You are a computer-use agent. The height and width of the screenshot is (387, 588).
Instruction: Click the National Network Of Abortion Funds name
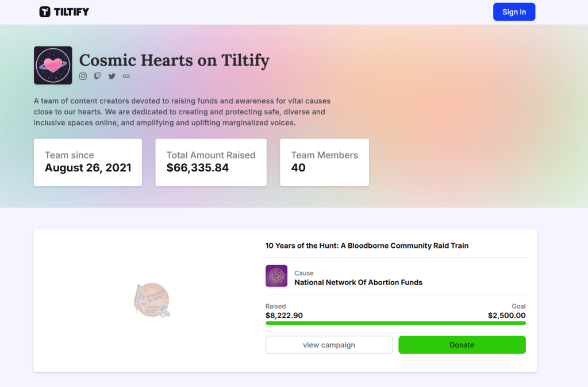point(358,282)
